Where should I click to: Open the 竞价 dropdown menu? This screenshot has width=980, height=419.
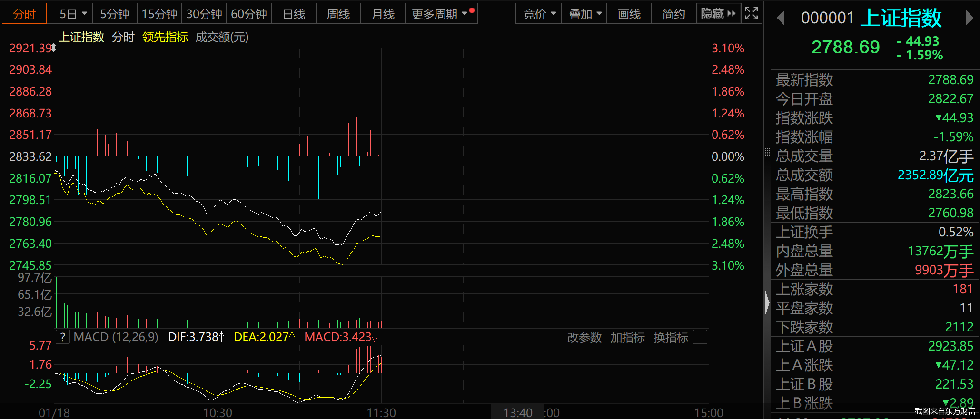click(x=539, y=14)
